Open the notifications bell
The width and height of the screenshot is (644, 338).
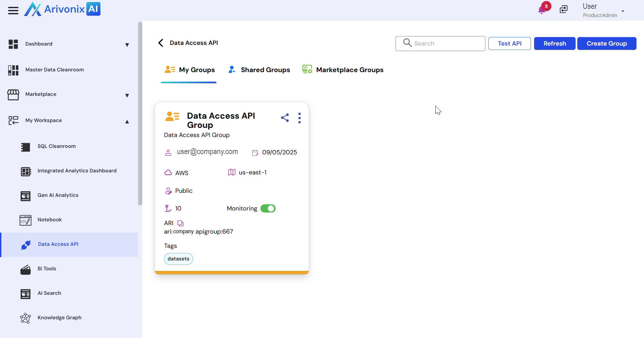click(542, 10)
